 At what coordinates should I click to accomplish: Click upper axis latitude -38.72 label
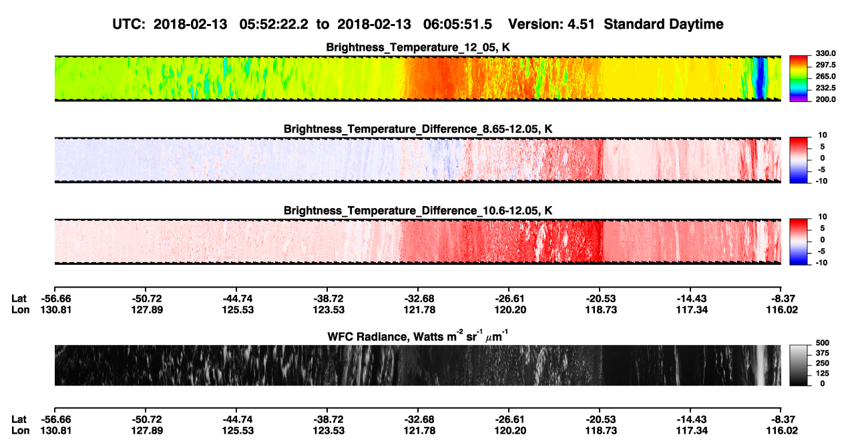pyautogui.click(x=327, y=298)
